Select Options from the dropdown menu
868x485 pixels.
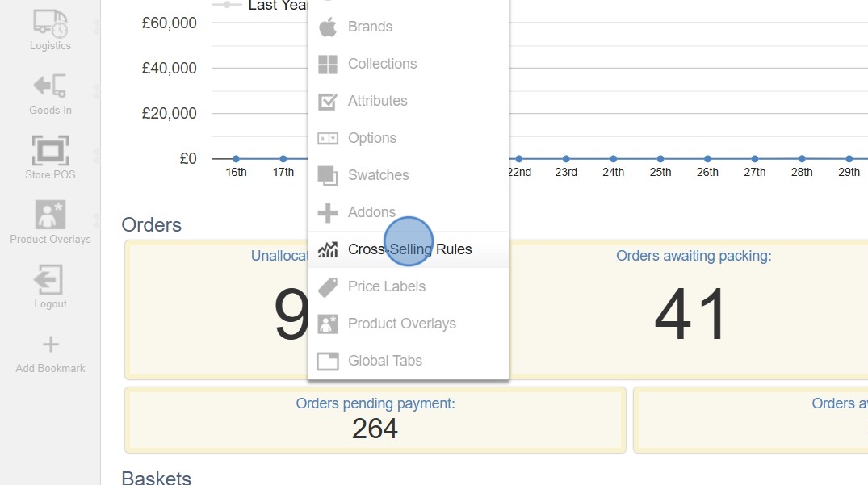(371, 138)
